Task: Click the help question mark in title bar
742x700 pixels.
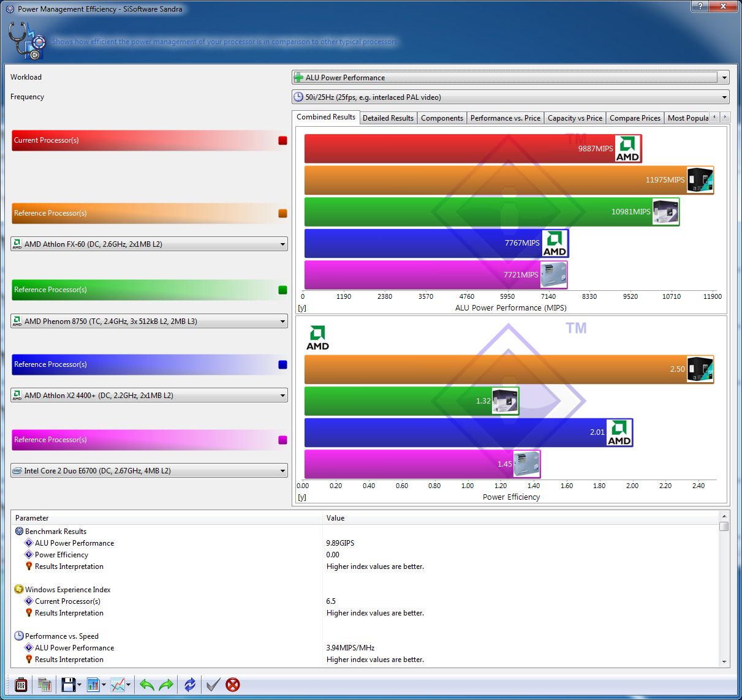Action: (700, 6)
